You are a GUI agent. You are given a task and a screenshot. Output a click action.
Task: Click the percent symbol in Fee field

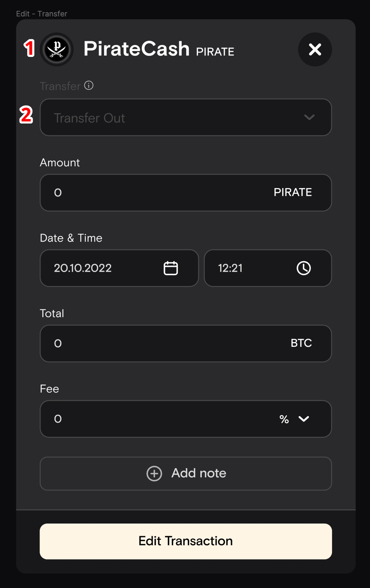284,419
